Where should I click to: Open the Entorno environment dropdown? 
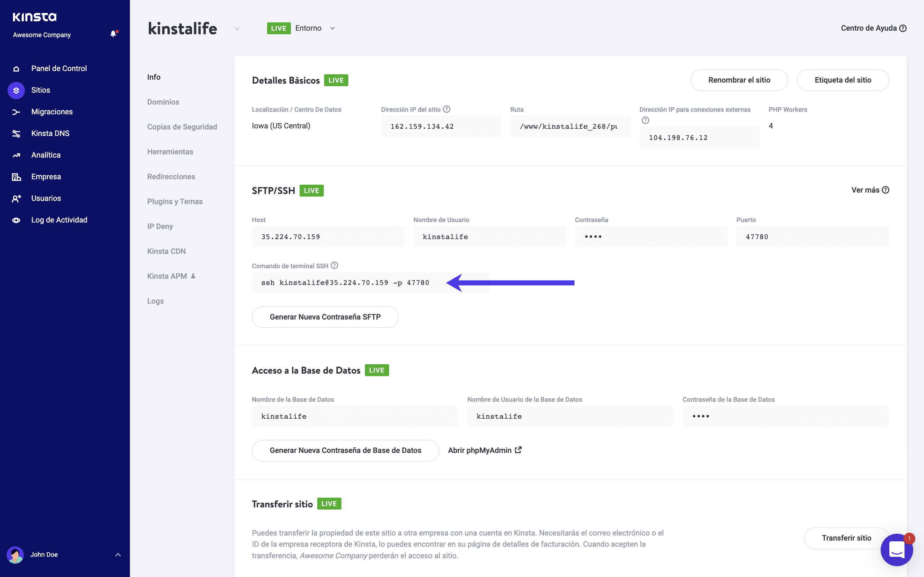(332, 28)
